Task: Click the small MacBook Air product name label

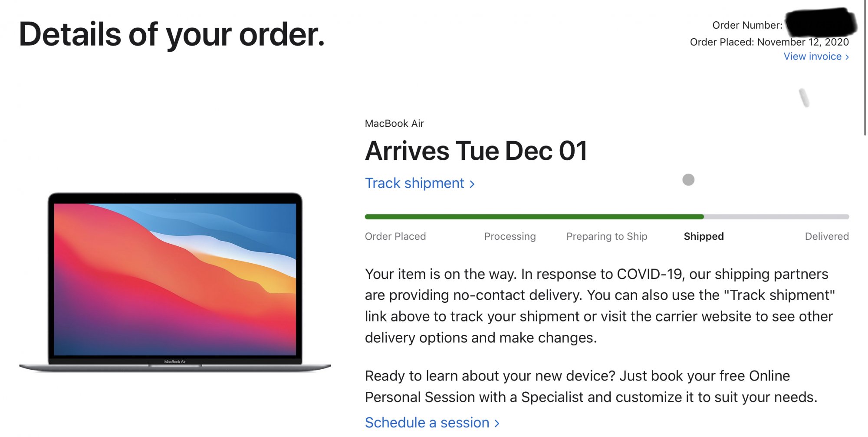Action: pos(394,123)
